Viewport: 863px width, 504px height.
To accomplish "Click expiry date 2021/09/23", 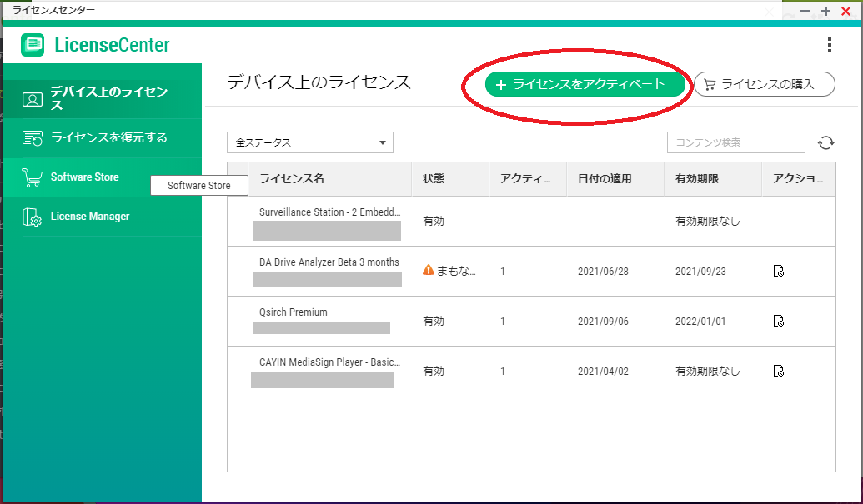I will [x=700, y=272].
